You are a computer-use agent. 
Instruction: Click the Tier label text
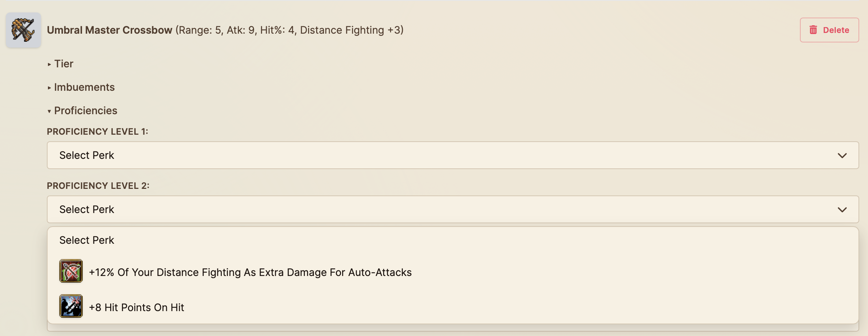64,64
